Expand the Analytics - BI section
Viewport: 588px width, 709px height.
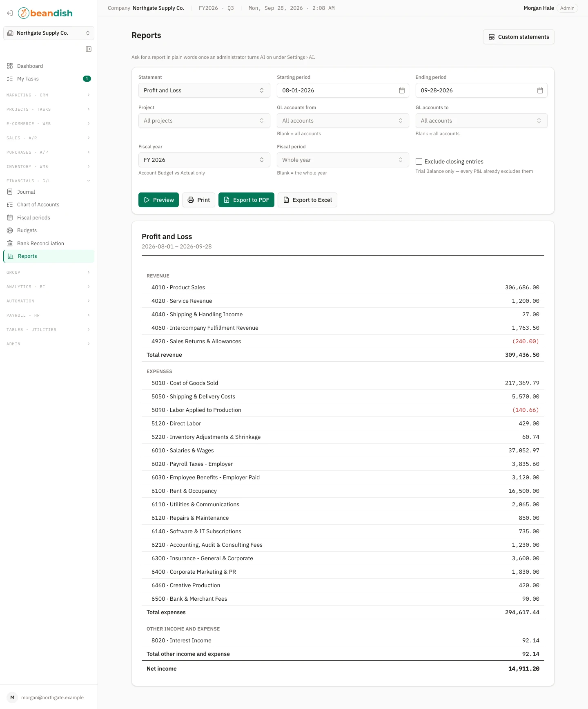tap(49, 286)
